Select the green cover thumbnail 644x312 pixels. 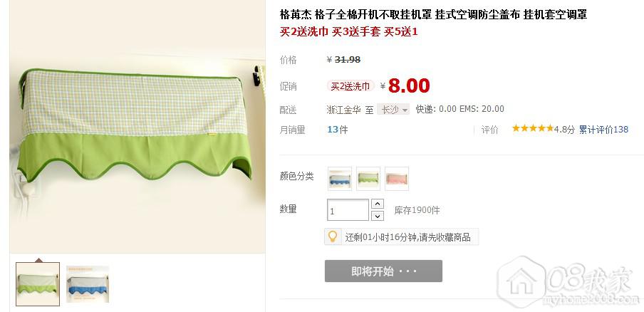[38, 284]
